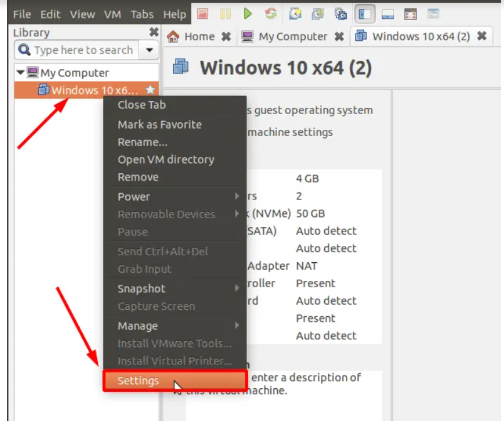Click the green Power On play icon
This screenshot has width=504, height=424.
click(248, 14)
